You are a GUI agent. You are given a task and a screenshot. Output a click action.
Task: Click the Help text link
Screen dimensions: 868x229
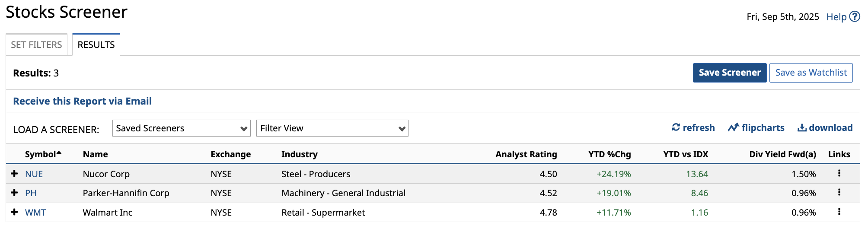tap(836, 17)
